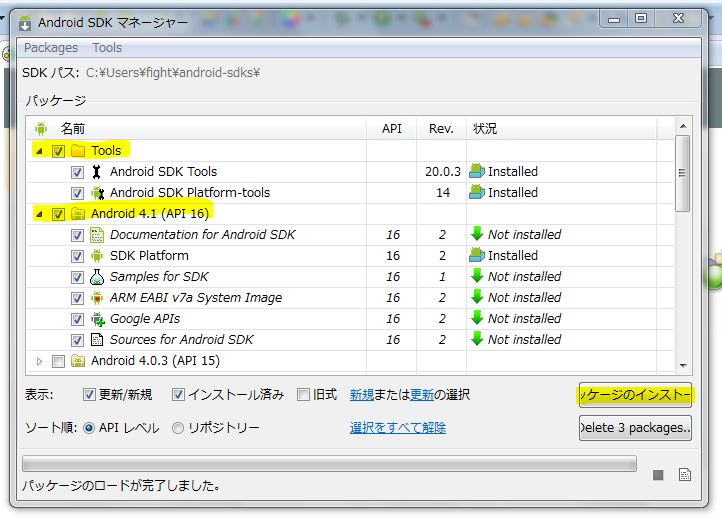The width and height of the screenshot is (722, 519).
Task: Open the Tools menu
Action: (107, 47)
